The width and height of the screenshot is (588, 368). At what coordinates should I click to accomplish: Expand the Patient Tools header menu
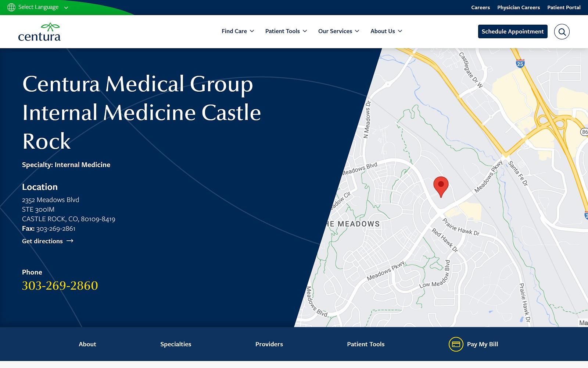286,31
